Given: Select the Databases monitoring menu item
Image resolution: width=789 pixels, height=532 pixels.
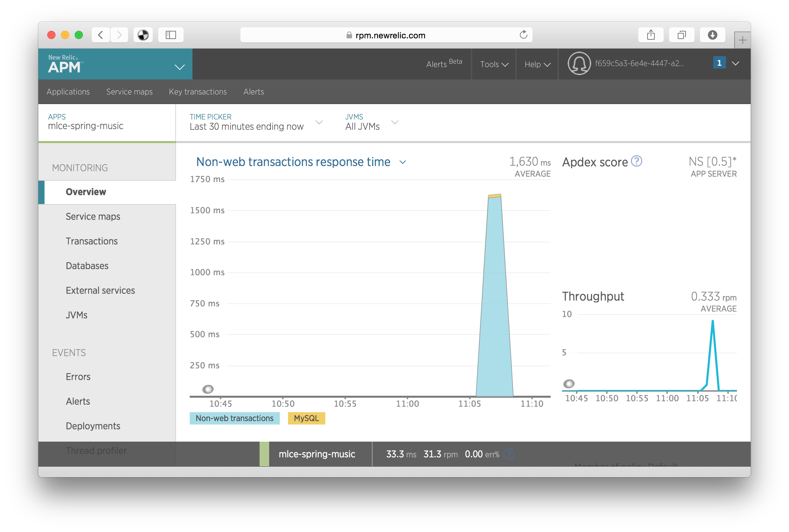Looking at the screenshot, I should pos(87,266).
